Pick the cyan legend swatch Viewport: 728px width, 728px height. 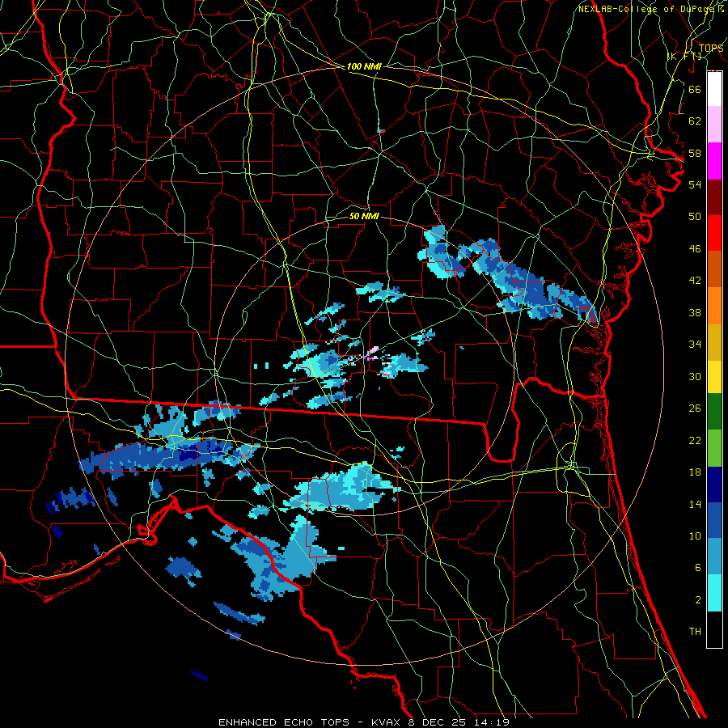(x=714, y=593)
